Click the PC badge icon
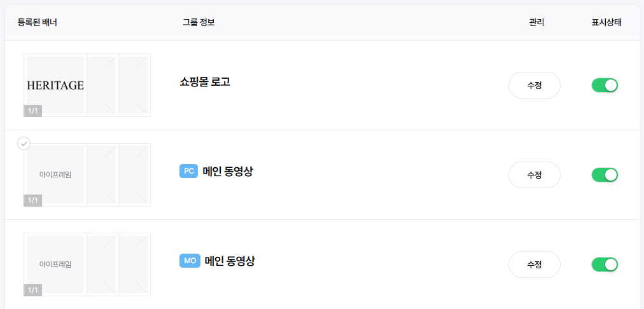Viewport: 644px width, 309px height. click(188, 171)
